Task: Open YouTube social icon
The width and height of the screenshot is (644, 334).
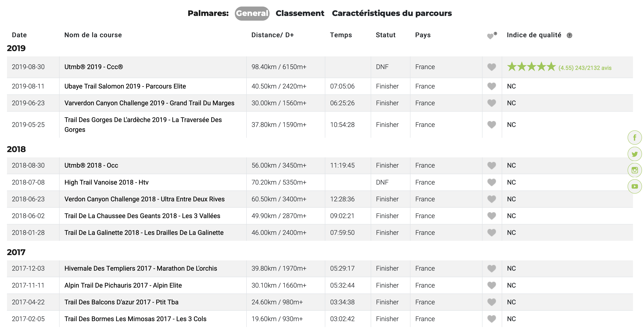Action: [x=635, y=186]
